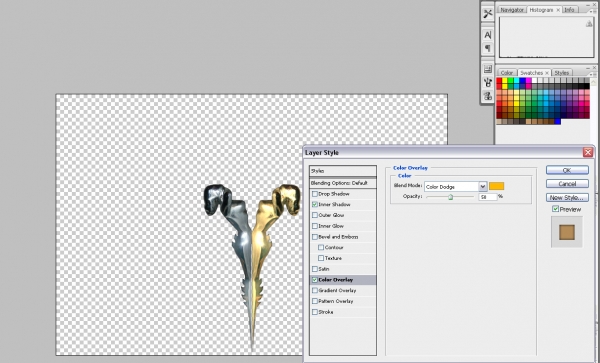Image resolution: width=600 pixels, height=363 pixels.
Task: Open the Clone Source panel icon
Action: tap(488, 96)
